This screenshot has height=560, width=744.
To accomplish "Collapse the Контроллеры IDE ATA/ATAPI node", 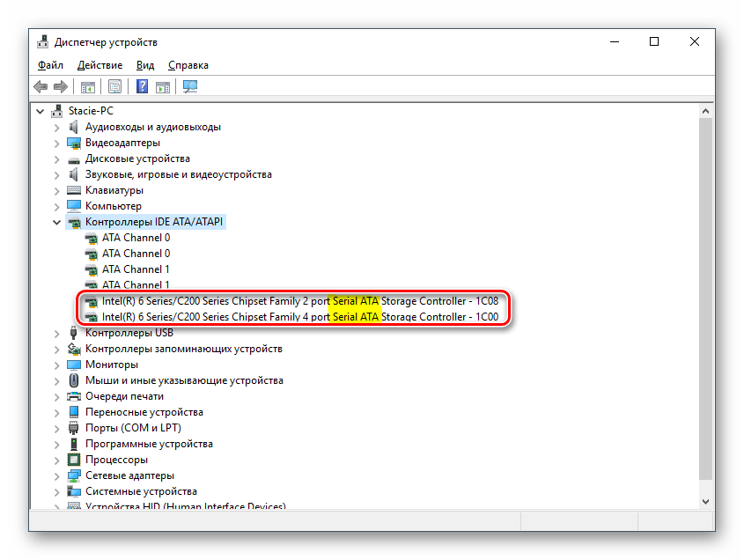I will tap(57, 222).
